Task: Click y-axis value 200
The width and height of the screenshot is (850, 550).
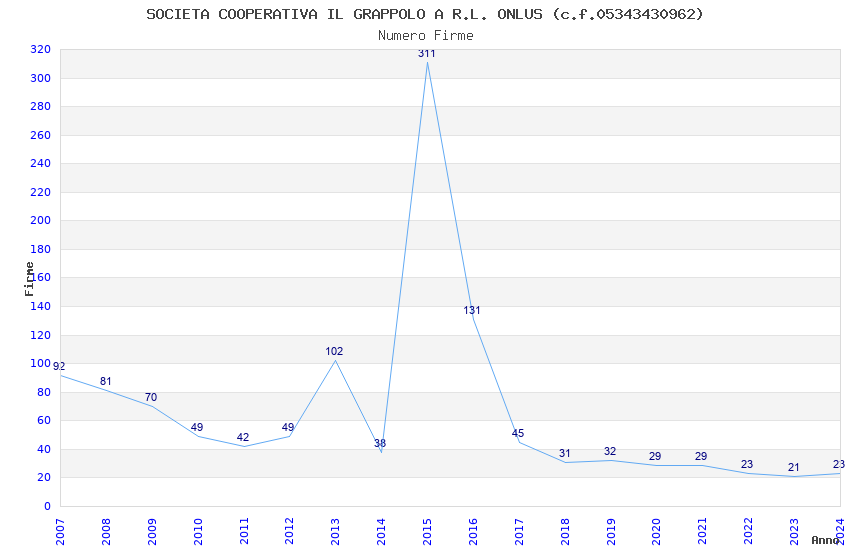Action: tap(41, 220)
